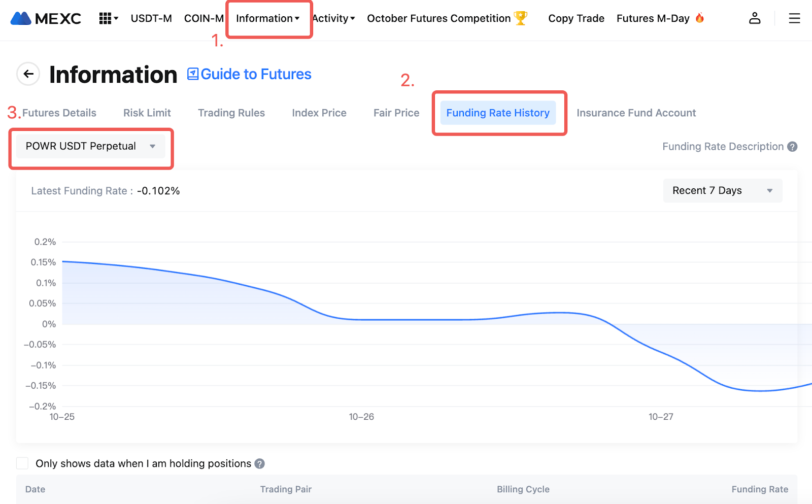The width and height of the screenshot is (812, 504).
Task: Open the apps grid menu icon
Action: (x=106, y=19)
